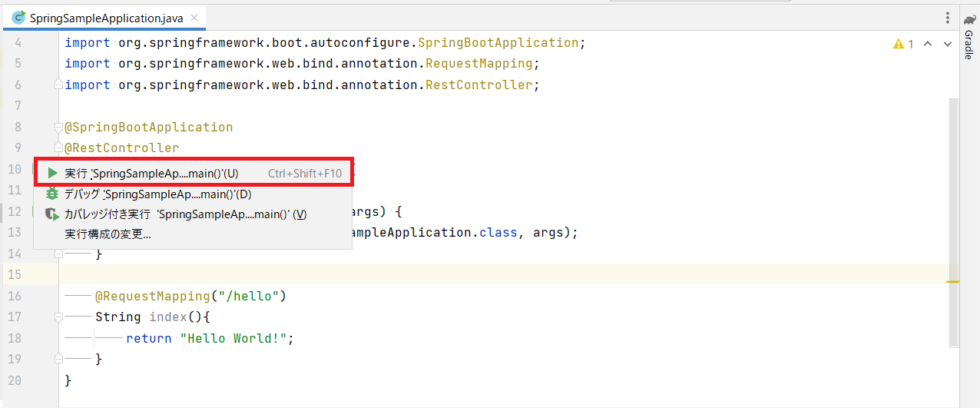Collapse the index() method fold at line 17
The width and height of the screenshot is (980, 408).
(58, 317)
